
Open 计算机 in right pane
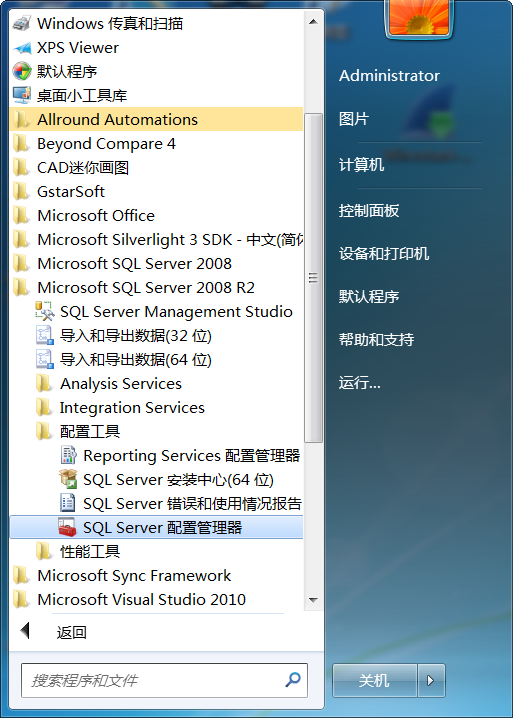361,164
